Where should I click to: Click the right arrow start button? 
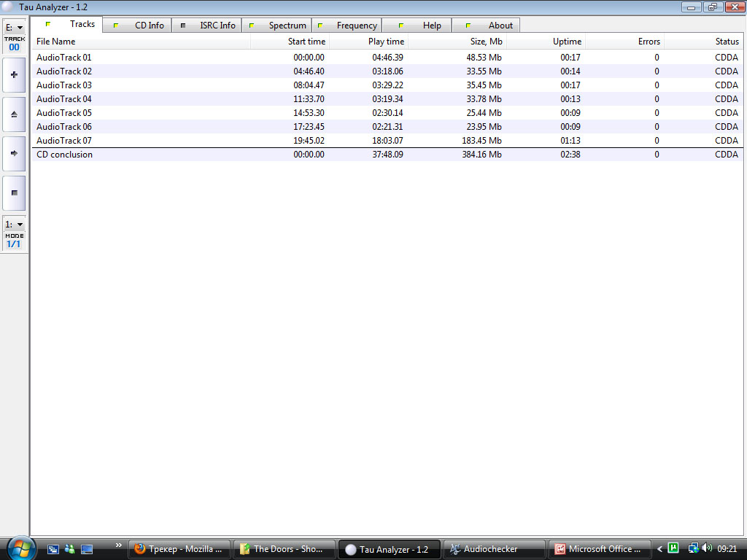tap(14, 153)
